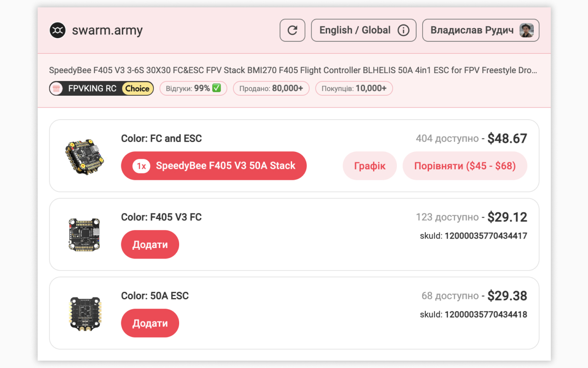Click the 1x quantity badge on the stack button
The height and width of the screenshot is (368, 588).
(x=141, y=166)
